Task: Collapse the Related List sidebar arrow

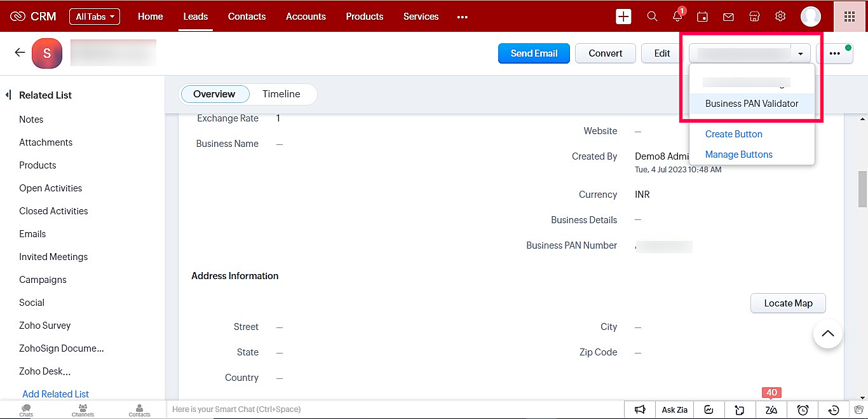Action: [8, 95]
